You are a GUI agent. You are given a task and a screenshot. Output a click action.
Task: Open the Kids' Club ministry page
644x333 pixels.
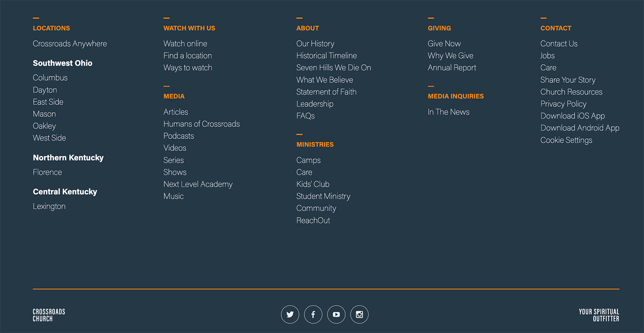(x=313, y=184)
